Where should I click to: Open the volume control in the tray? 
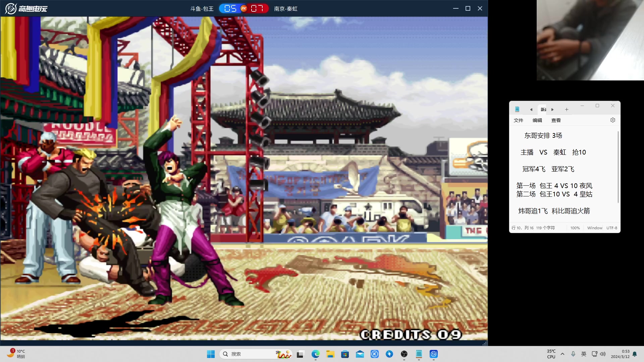click(603, 354)
